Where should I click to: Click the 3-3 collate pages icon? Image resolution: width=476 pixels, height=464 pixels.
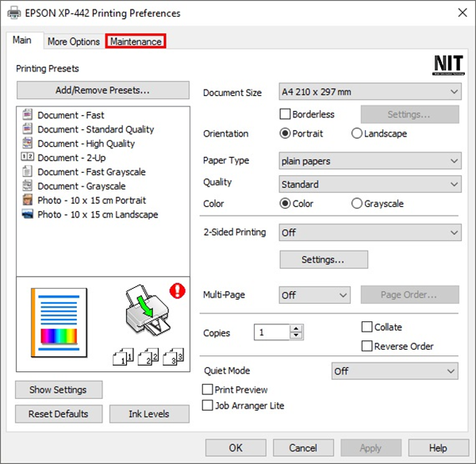pos(173,357)
